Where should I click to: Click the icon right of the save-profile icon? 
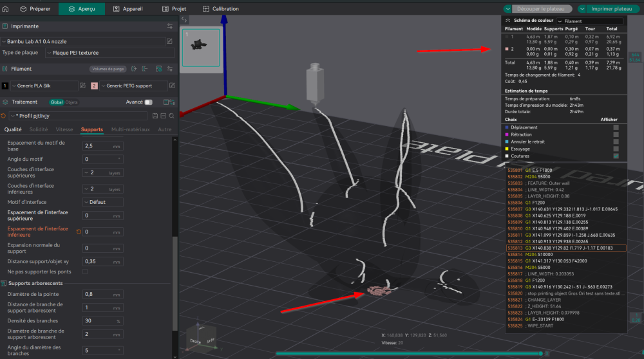tap(163, 116)
